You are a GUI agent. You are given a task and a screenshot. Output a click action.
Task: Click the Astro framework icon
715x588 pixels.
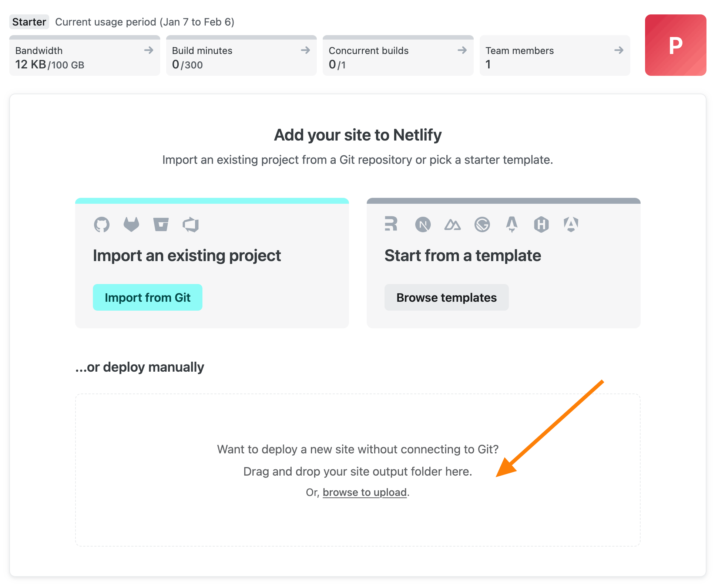(511, 224)
